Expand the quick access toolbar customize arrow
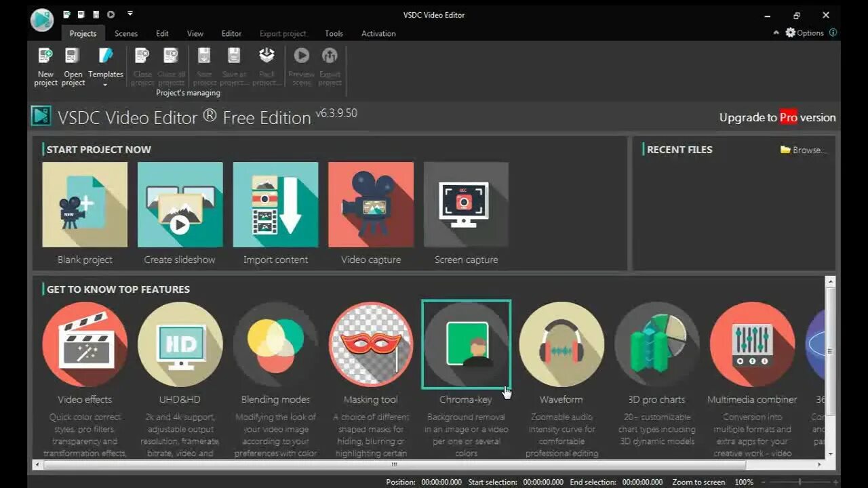 pos(130,14)
